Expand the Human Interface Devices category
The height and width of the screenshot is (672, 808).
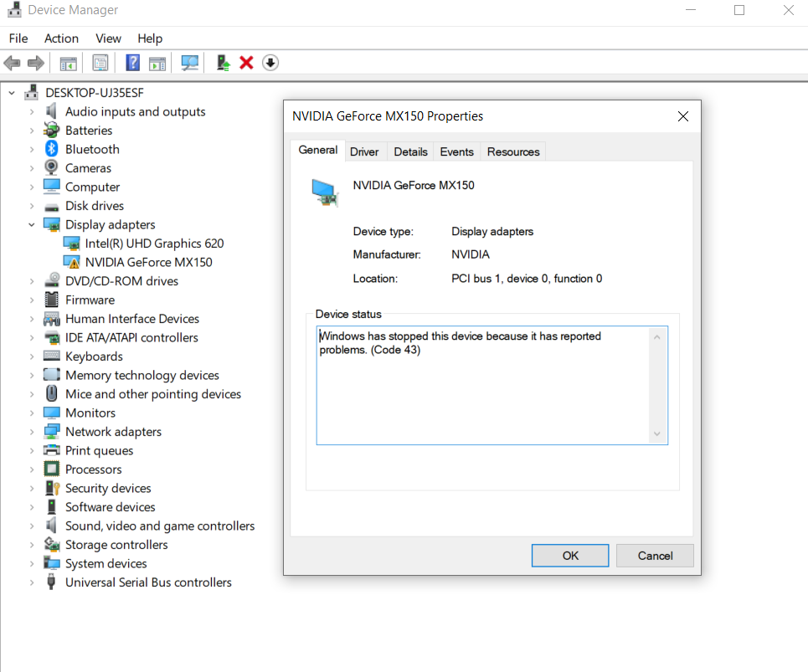click(32, 319)
